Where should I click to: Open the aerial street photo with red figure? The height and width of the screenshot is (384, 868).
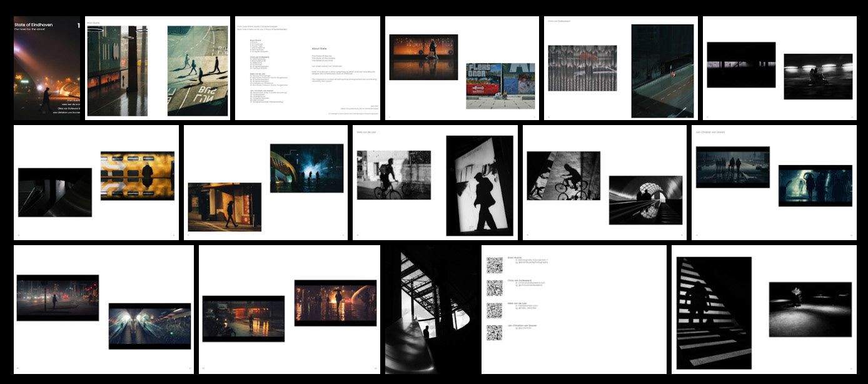pyautogui.click(x=662, y=71)
